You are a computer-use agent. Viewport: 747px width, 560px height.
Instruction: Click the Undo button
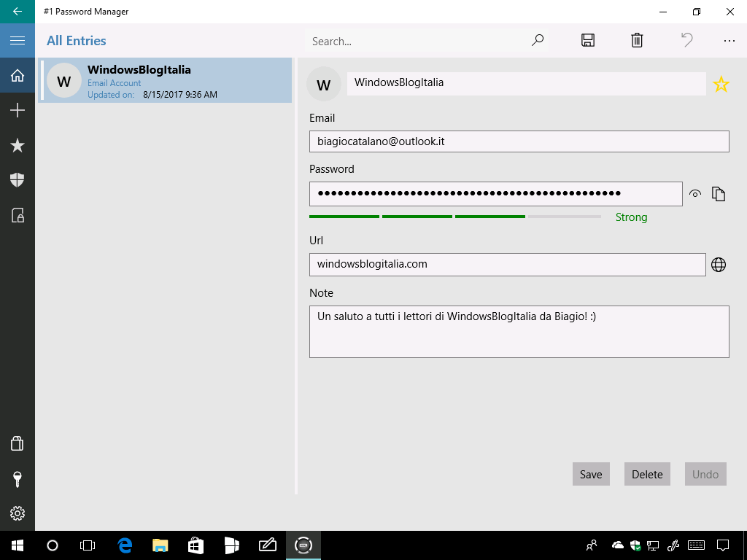[705, 474]
